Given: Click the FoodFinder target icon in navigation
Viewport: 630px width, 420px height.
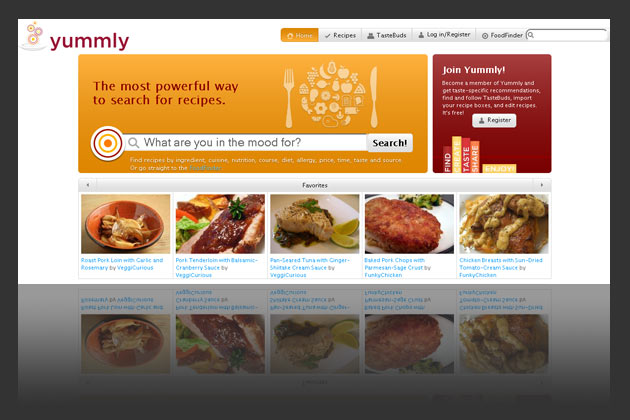Looking at the screenshot, I should [x=485, y=35].
